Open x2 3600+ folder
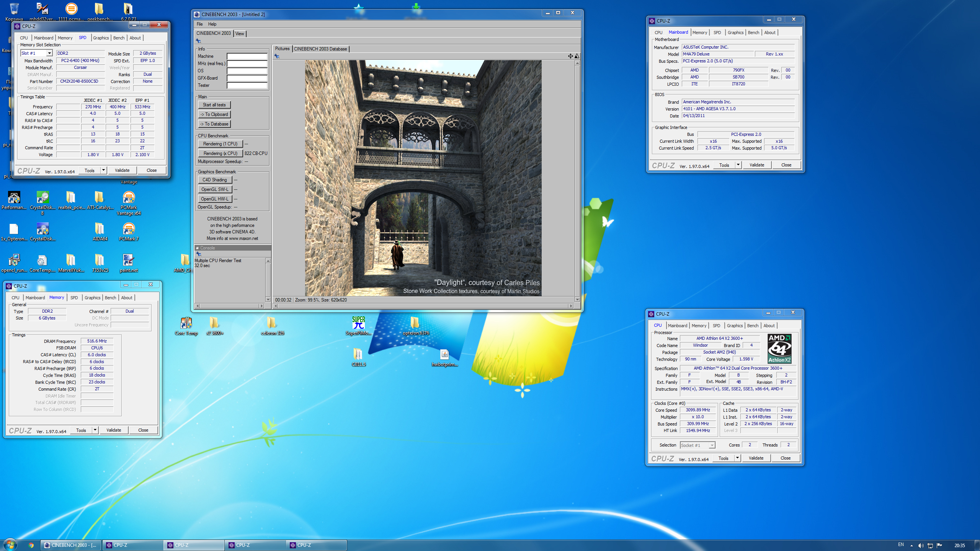This screenshot has height=551, width=980. coord(214,326)
